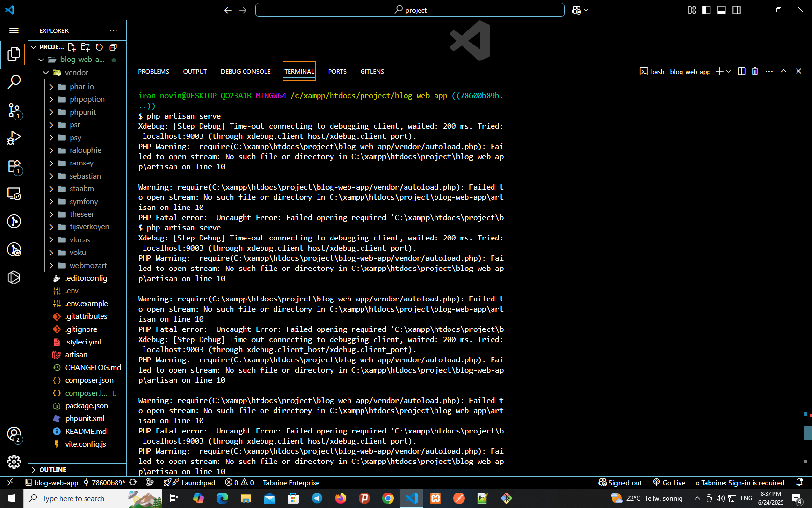Switch to the PORTS tab

[x=337, y=71]
